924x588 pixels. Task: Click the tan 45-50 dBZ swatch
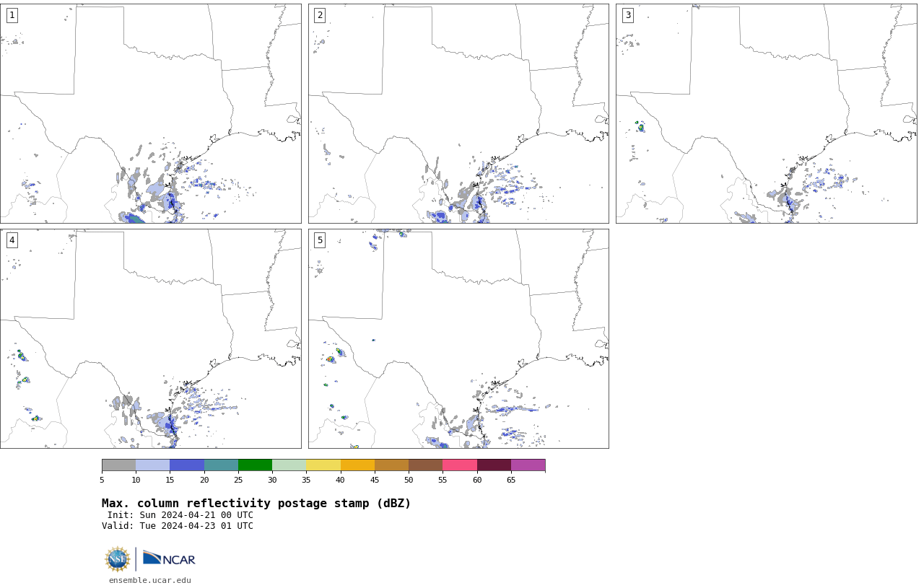click(x=391, y=465)
